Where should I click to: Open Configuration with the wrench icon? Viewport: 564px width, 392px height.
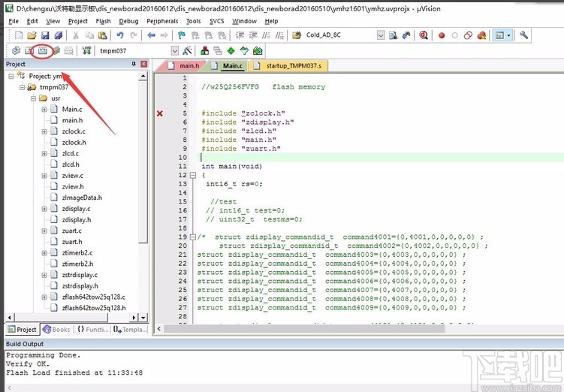(523, 35)
